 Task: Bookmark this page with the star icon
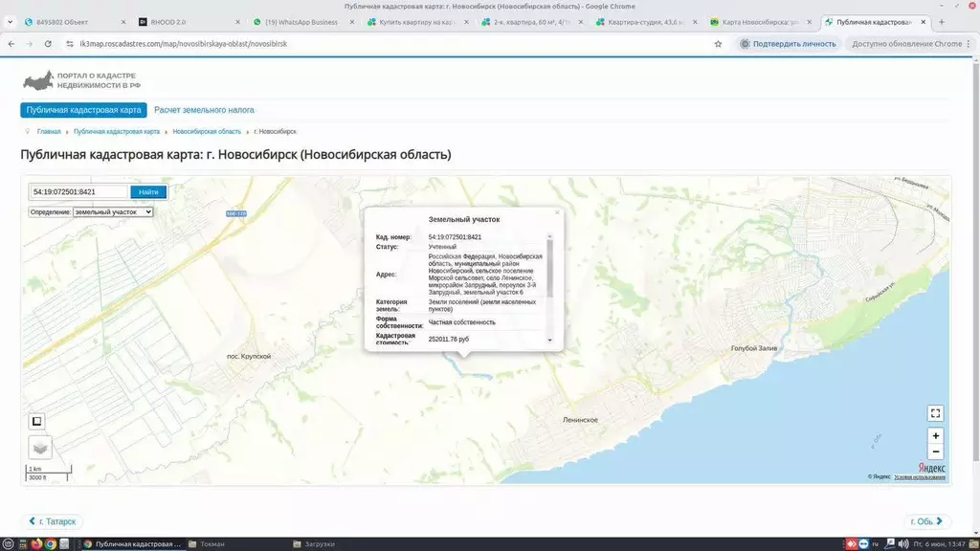pyautogui.click(x=718, y=44)
